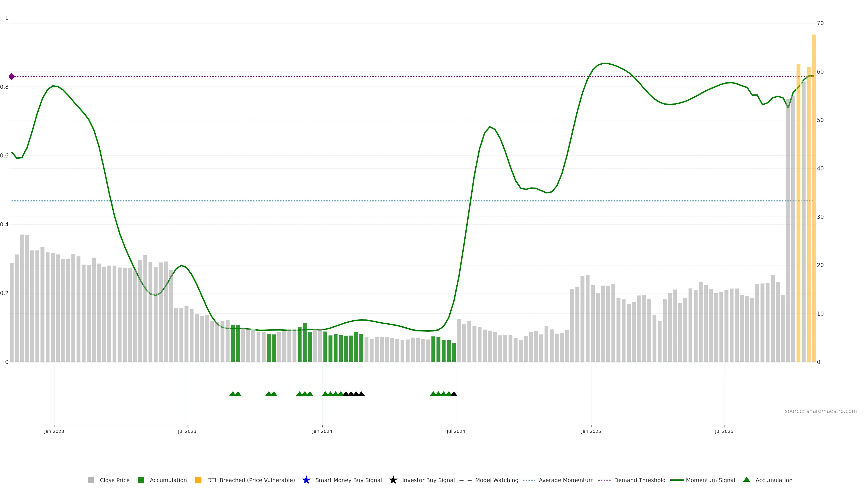Toggle the Demand Threshold legend label
Viewport: 868px width, 488px height.
[x=639, y=480]
